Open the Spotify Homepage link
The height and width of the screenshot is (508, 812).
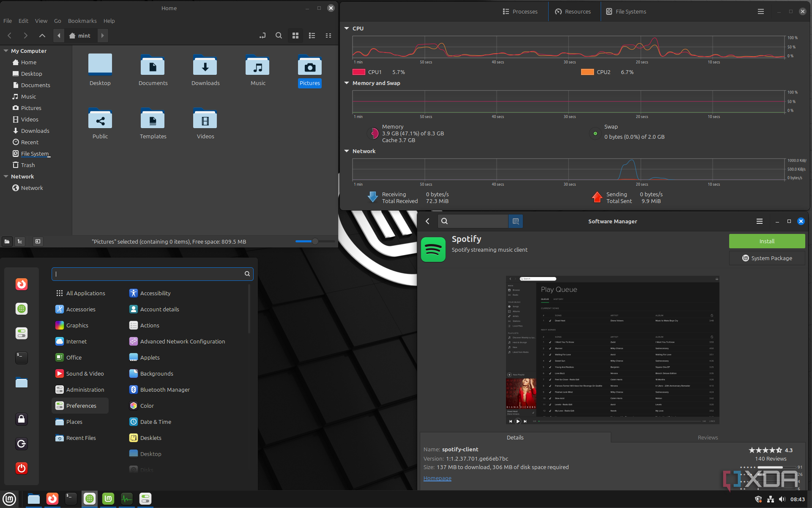click(x=437, y=478)
